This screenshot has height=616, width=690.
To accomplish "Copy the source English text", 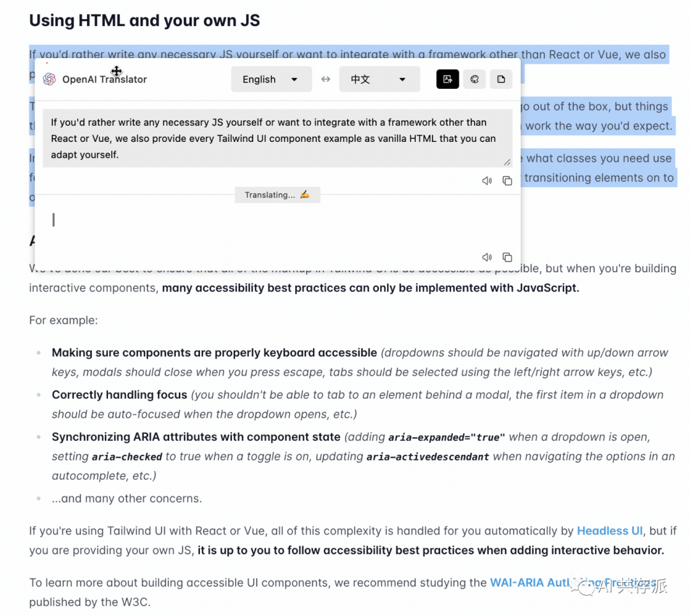I will [x=507, y=181].
